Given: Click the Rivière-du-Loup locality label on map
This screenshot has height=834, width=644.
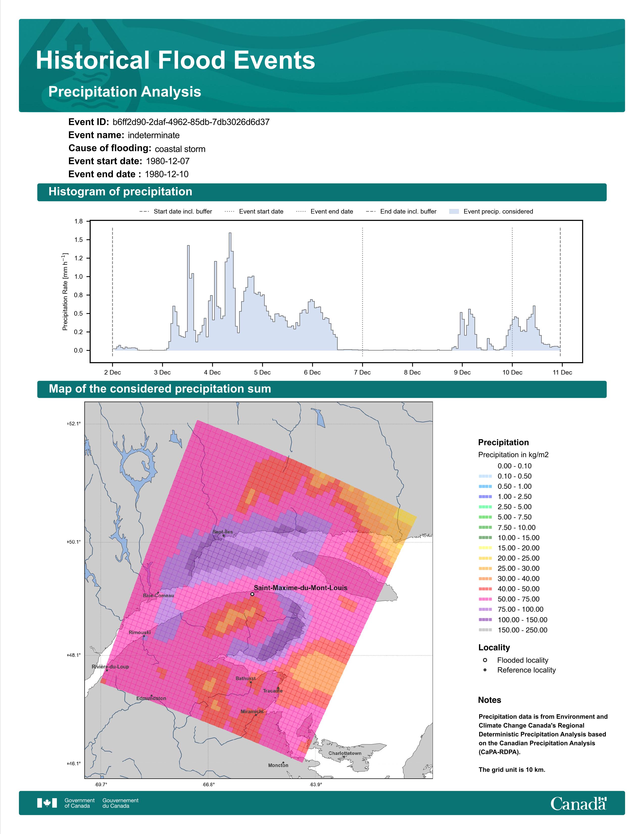Looking at the screenshot, I should point(110,667).
